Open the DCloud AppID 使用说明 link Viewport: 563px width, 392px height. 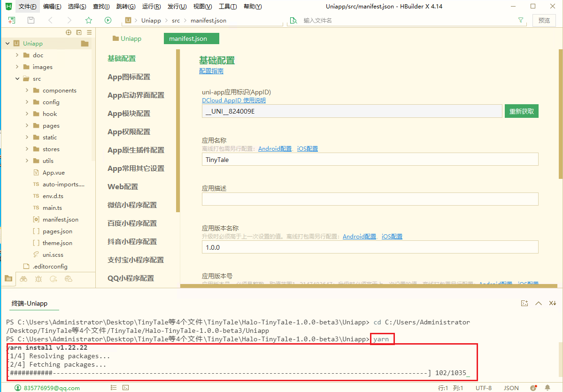(x=234, y=100)
